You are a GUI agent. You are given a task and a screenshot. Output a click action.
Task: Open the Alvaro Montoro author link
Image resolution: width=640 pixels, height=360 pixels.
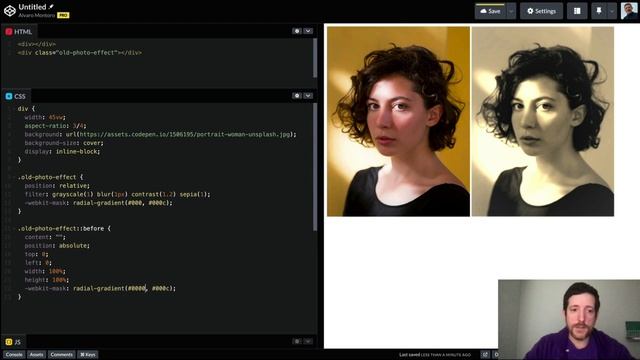[36, 15]
